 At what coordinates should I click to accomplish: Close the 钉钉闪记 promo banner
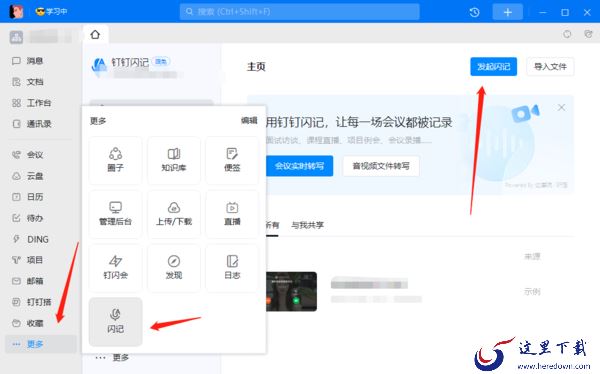pos(561,108)
